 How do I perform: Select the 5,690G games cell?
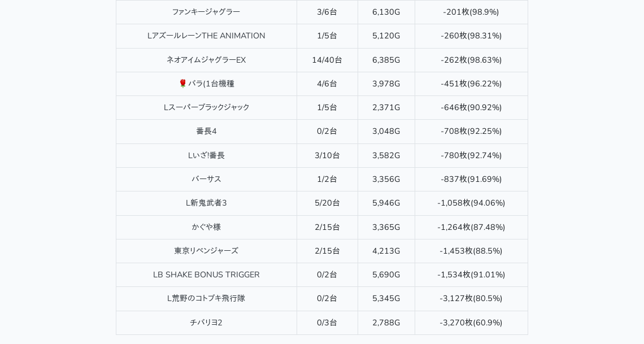(386, 275)
